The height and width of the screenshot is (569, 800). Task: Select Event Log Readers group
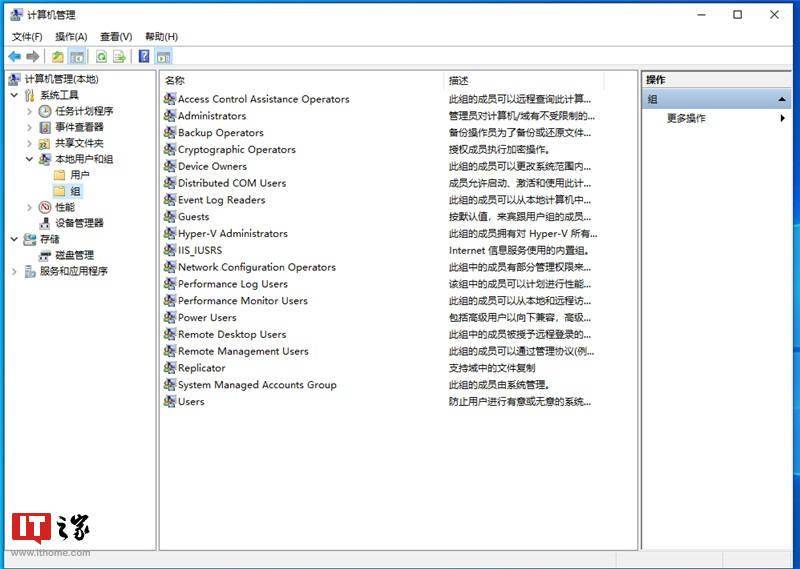click(x=221, y=200)
